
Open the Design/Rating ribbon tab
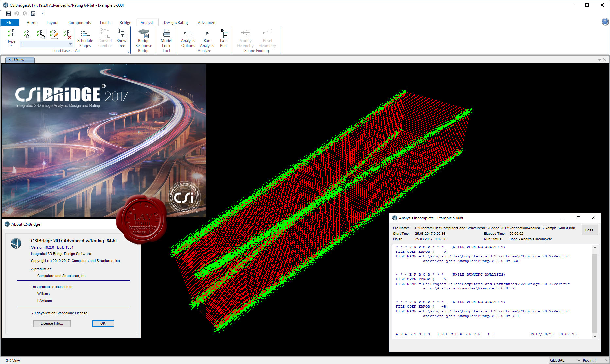coord(176,22)
